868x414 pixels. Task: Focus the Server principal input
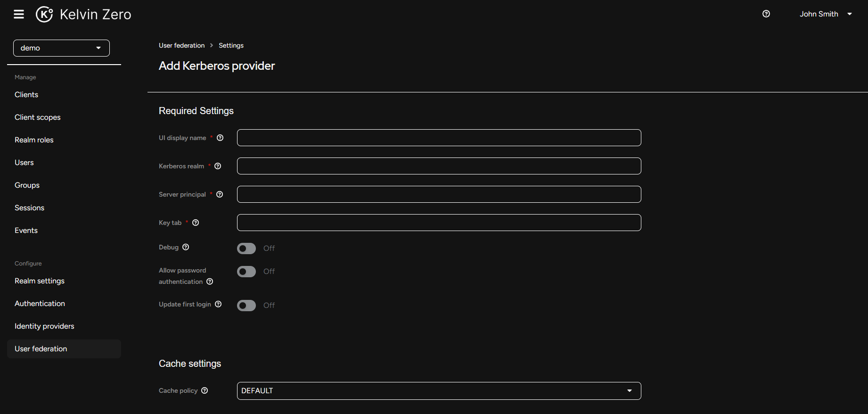(x=439, y=194)
